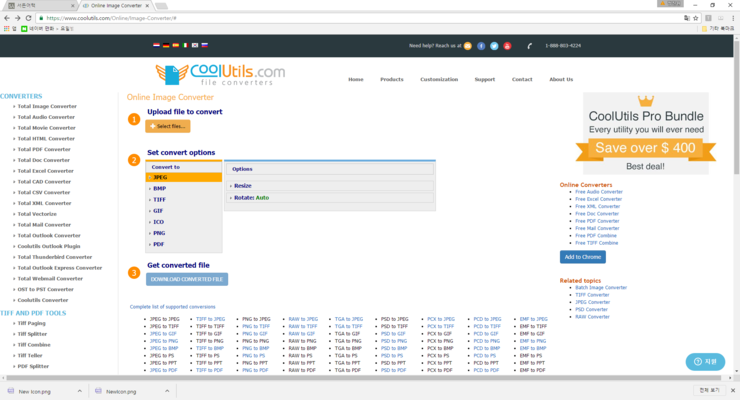Open CoolUtils Facebook page icon
Image resolution: width=740 pixels, height=400 pixels.
[x=481, y=46]
